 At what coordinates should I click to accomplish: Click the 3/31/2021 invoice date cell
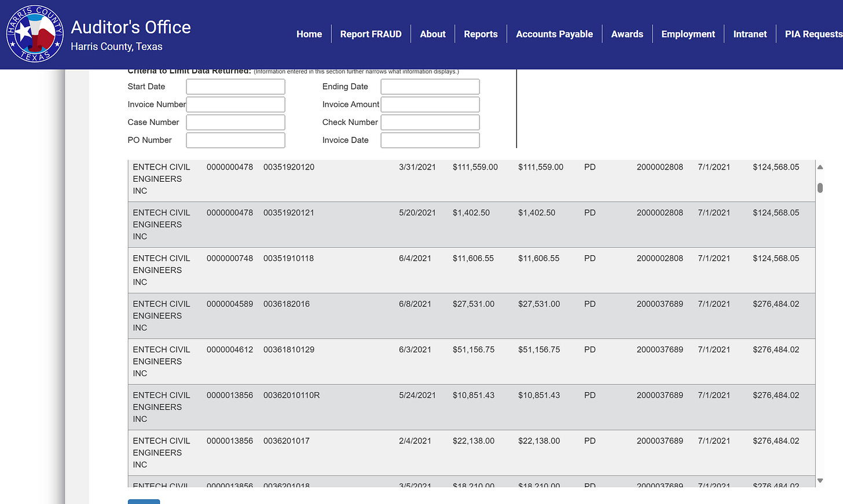click(x=417, y=167)
